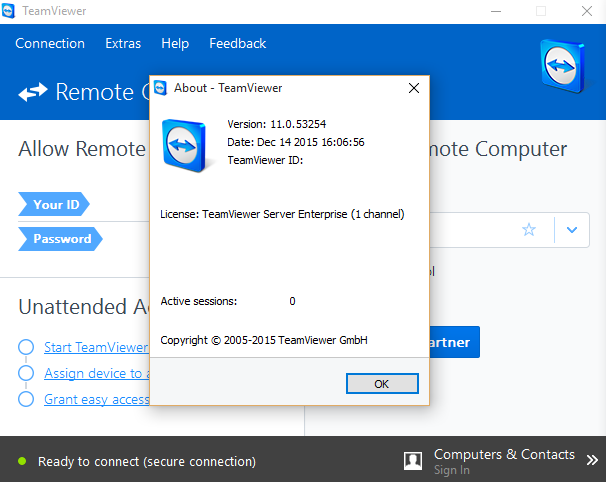Click the small icon in the About dialog title

pyautogui.click(x=160, y=88)
